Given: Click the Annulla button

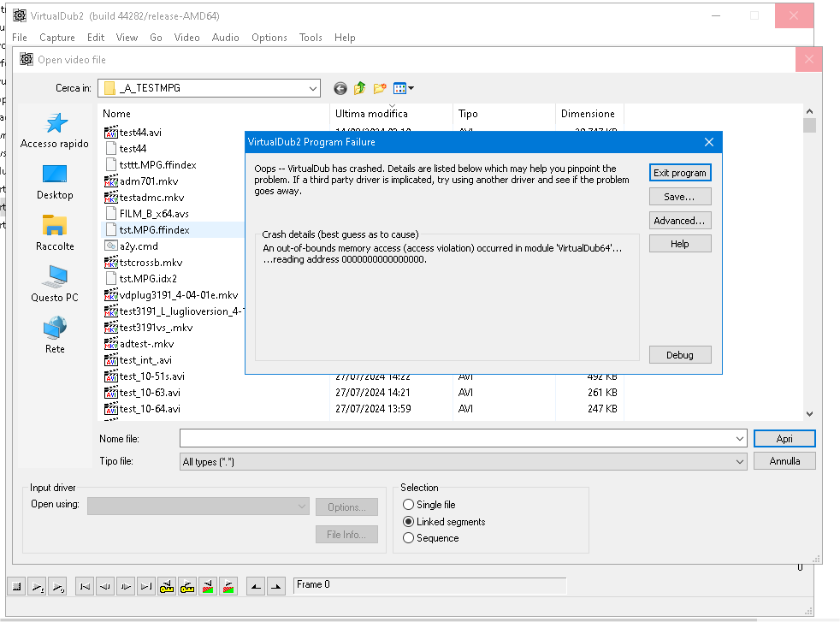Looking at the screenshot, I should [784, 461].
